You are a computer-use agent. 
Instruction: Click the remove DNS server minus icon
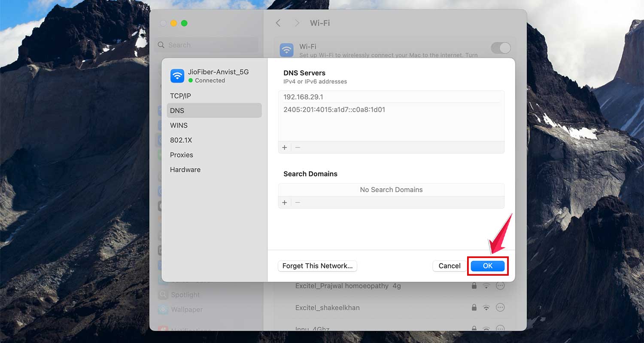point(298,147)
